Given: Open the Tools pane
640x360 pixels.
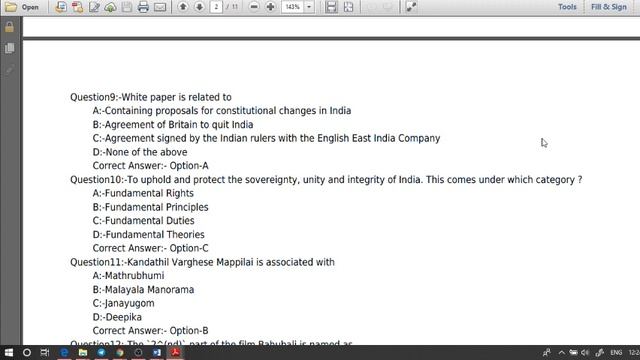Looking at the screenshot, I should pos(567,7).
